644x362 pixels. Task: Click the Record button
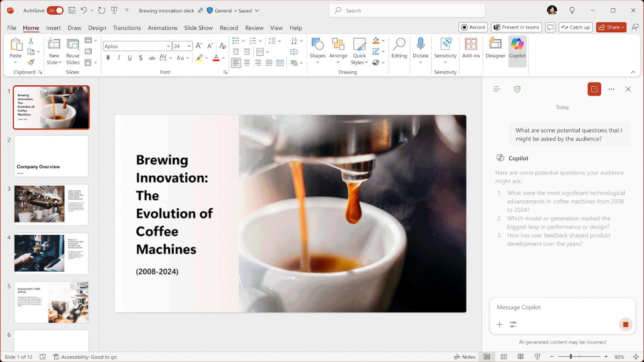click(x=473, y=27)
